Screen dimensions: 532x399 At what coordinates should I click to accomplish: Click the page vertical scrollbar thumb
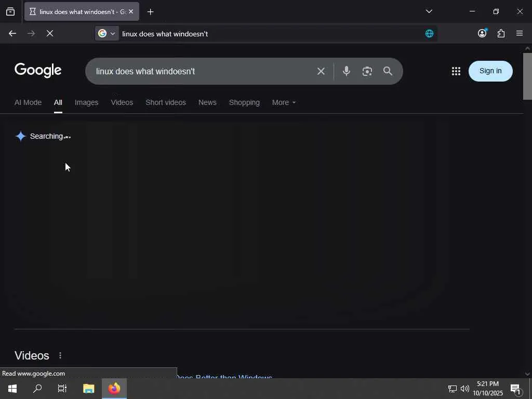point(527,76)
